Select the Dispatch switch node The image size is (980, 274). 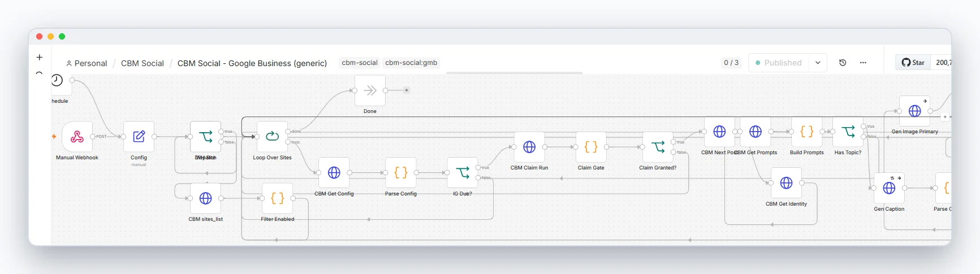pos(205,137)
